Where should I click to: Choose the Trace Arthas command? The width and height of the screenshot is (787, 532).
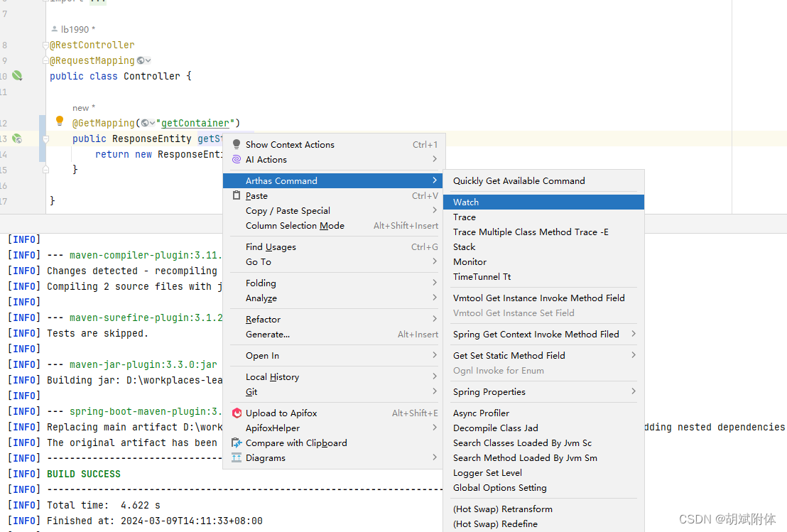click(x=543, y=217)
